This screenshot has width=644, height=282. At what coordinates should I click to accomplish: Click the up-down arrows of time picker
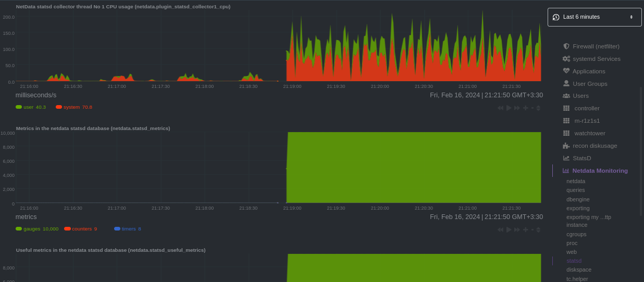[x=631, y=17]
